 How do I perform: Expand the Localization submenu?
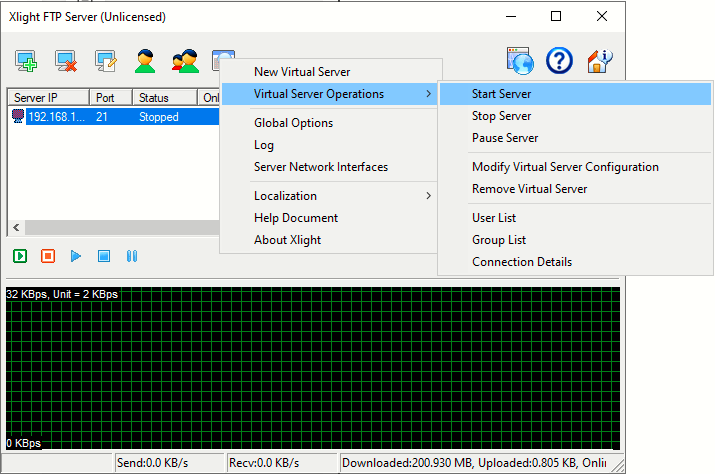click(x=328, y=196)
